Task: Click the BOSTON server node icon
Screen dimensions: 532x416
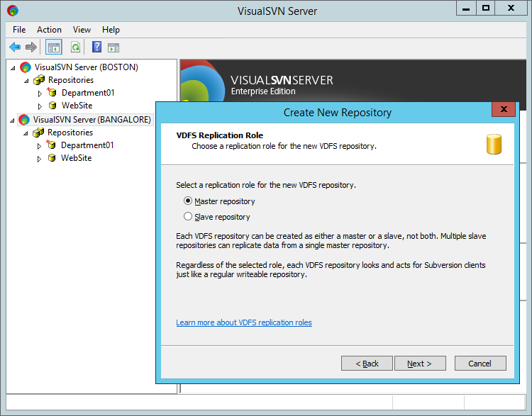Action: click(x=26, y=67)
